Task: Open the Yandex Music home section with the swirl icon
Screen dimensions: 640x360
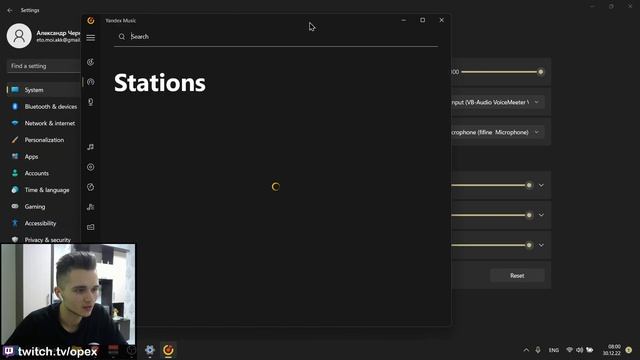Action: [91, 62]
